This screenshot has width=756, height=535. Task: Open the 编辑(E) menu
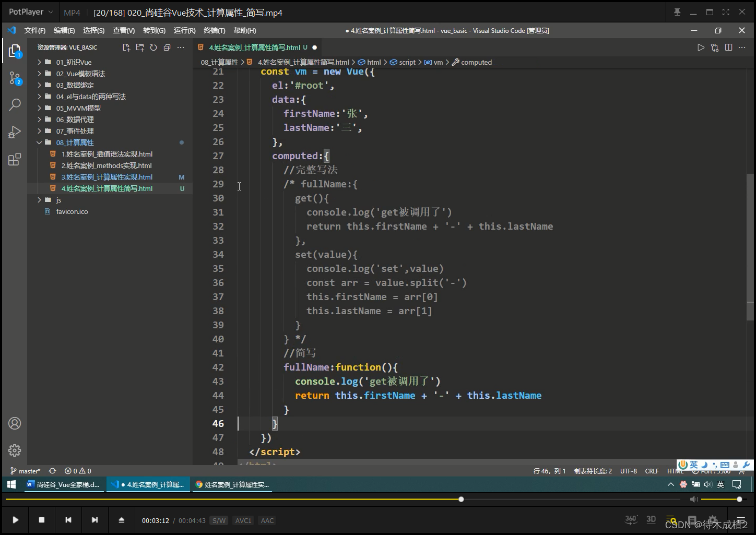point(64,30)
